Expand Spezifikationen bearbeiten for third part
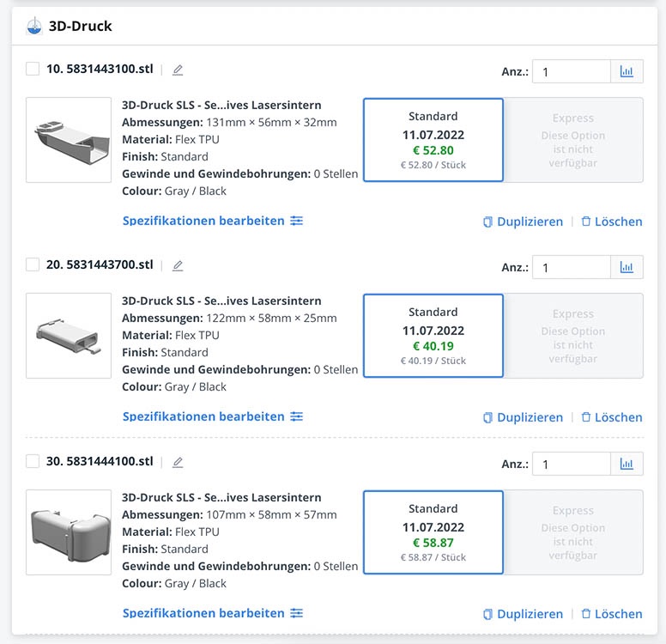666x644 pixels. pos(212,613)
